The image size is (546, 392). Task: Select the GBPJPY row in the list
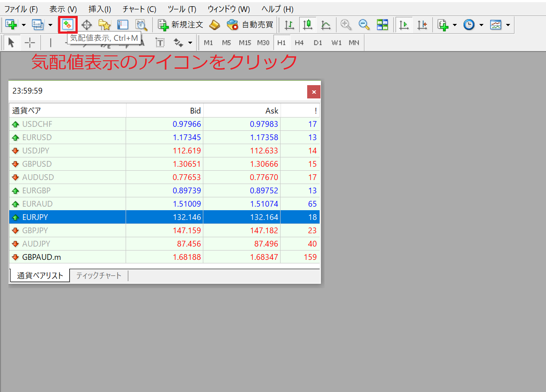(164, 231)
